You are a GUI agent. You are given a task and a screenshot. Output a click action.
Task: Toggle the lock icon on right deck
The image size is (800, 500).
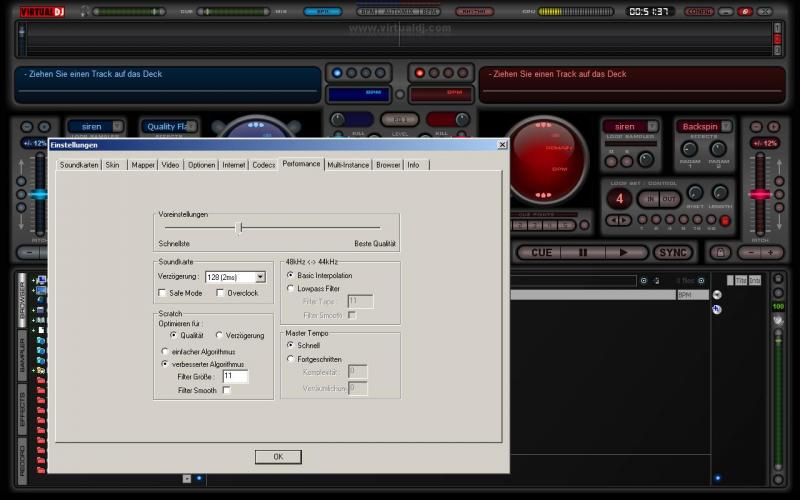point(720,253)
